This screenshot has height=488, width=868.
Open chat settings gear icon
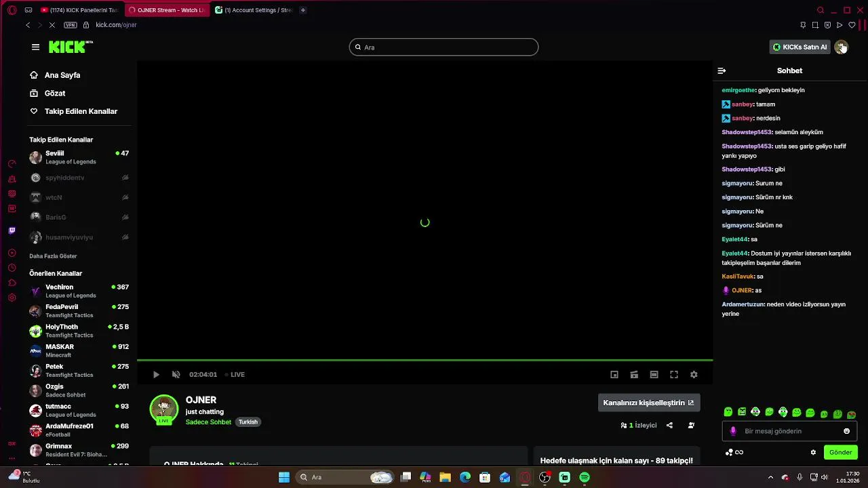click(x=813, y=452)
